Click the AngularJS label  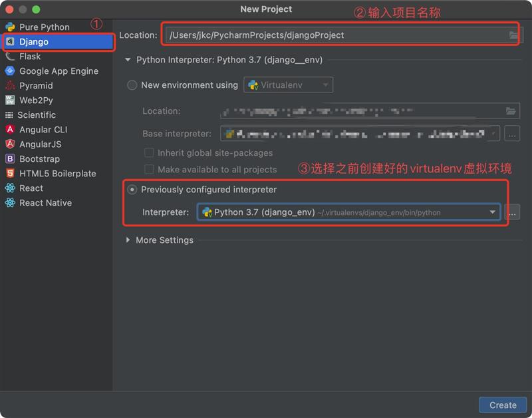click(41, 144)
